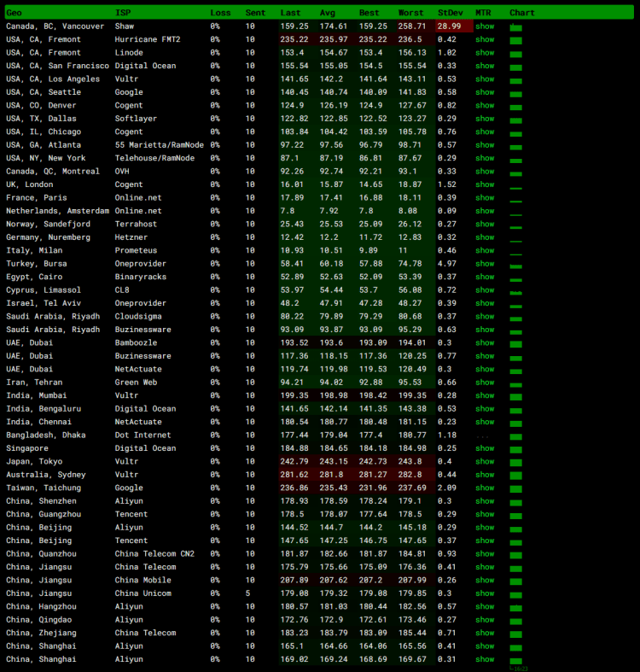Select 'India, Bengaluru' geo cell
The width and height of the screenshot is (640, 672).
click(x=44, y=409)
